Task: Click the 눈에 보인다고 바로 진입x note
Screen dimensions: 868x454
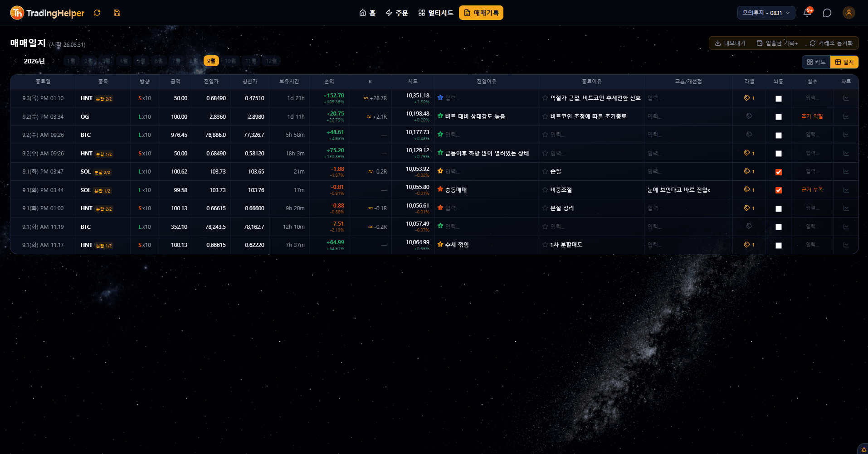Action: tap(679, 190)
